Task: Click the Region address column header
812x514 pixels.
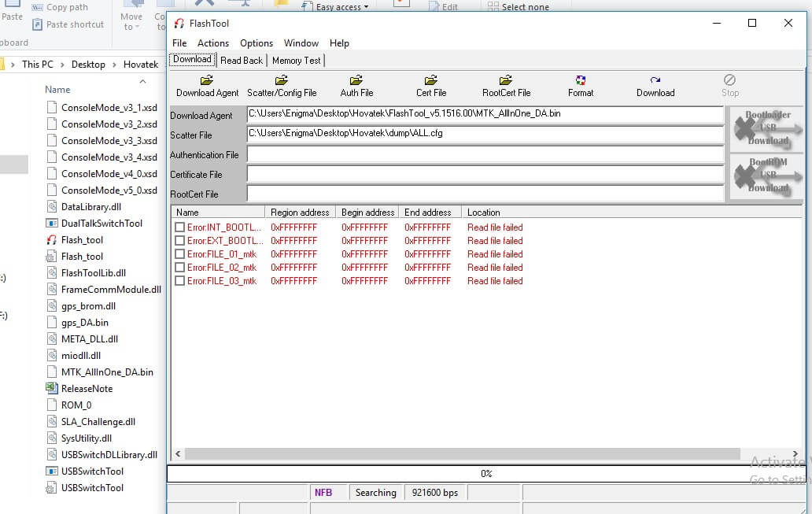Action: 300,213
